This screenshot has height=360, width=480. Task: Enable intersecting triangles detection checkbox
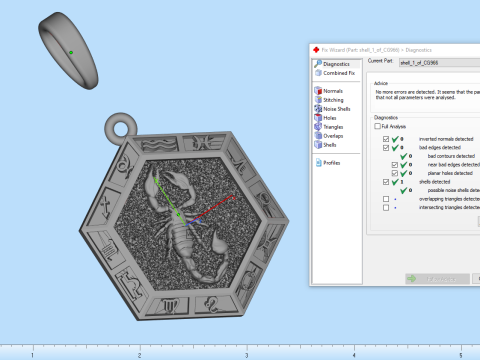(386, 208)
